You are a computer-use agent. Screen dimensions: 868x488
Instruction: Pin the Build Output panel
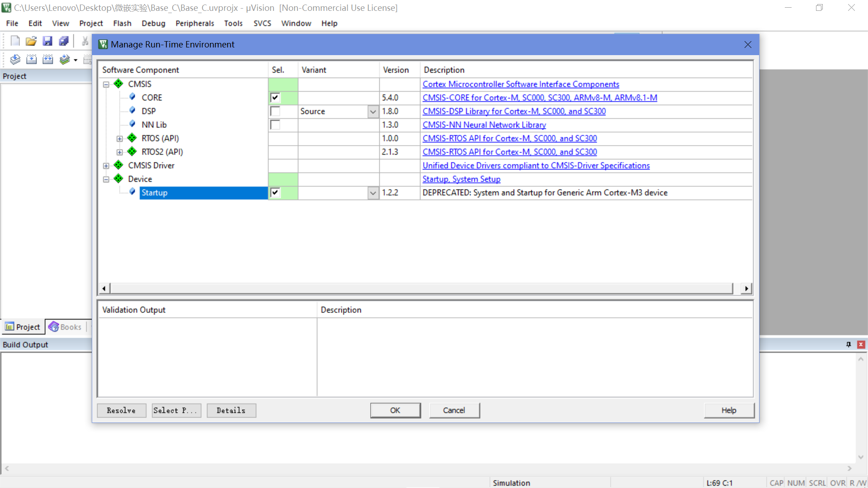[x=849, y=345]
